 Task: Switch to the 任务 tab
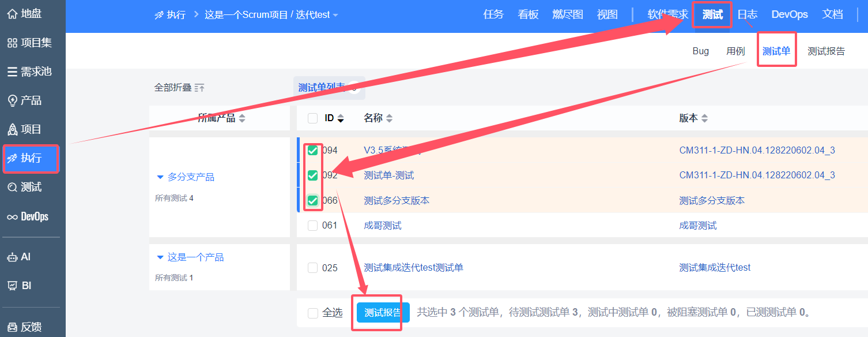point(493,14)
